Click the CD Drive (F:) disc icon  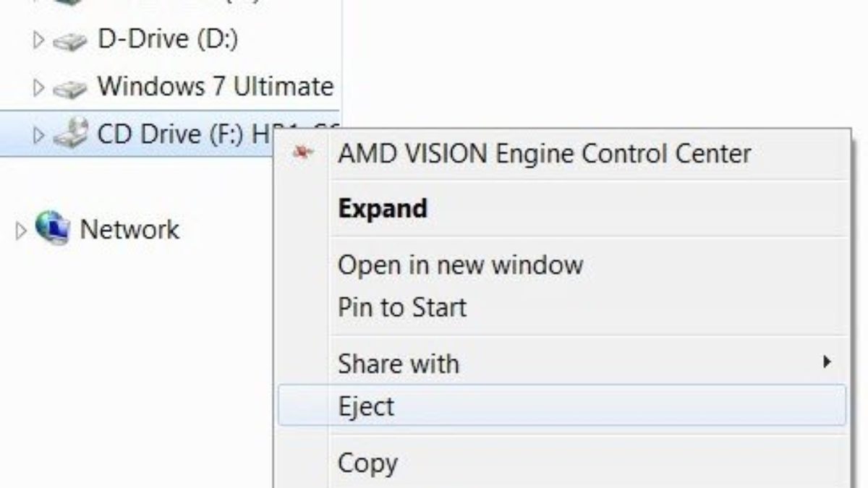click(69, 134)
